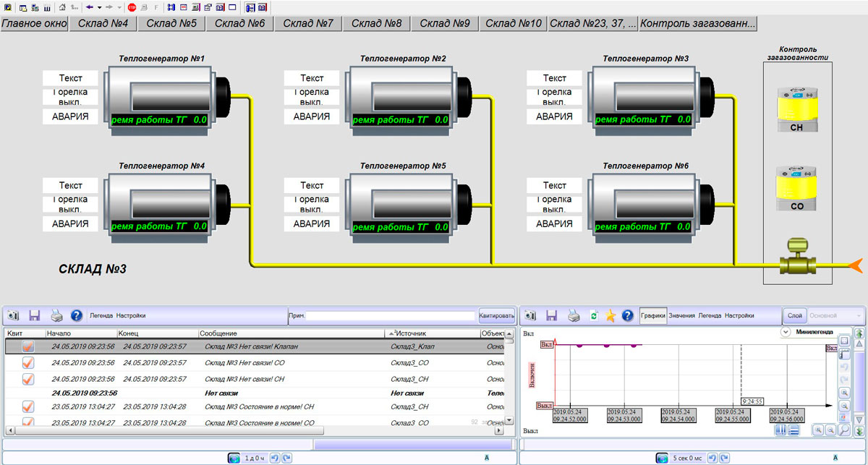Open the Контроль загазованн... tab
The width and height of the screenshot is (868, 465).
coord(698,23)
